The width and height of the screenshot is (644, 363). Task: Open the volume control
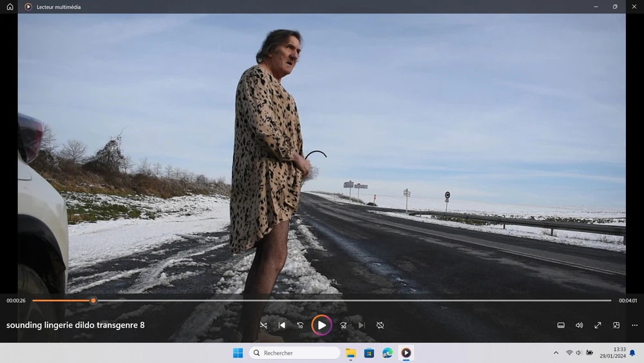click(x=579, y=326)
